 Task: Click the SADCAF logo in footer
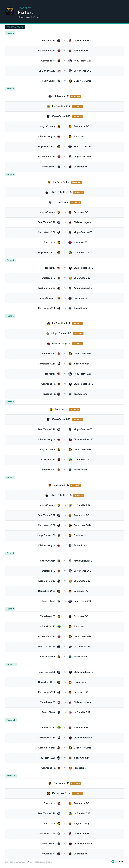point(117,862)
